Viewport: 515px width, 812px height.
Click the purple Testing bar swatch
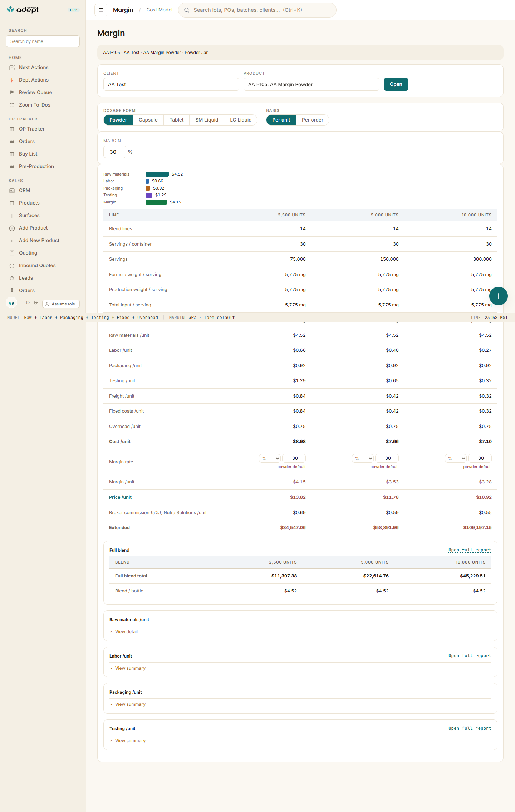click(x=149, y=195)
